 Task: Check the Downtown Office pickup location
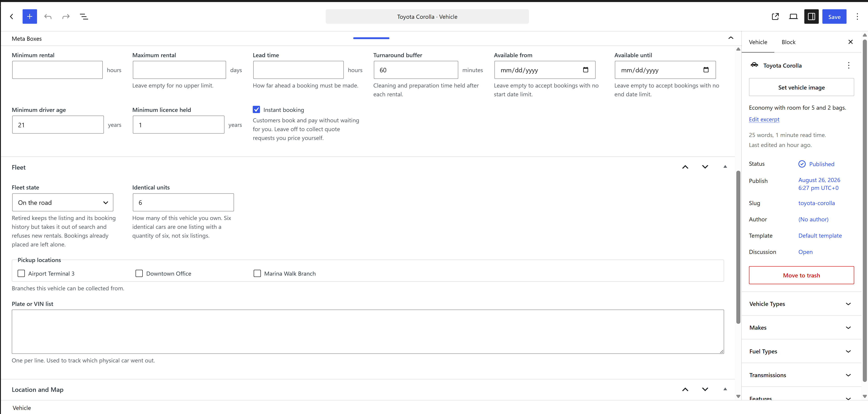click(x=139, y=273)
